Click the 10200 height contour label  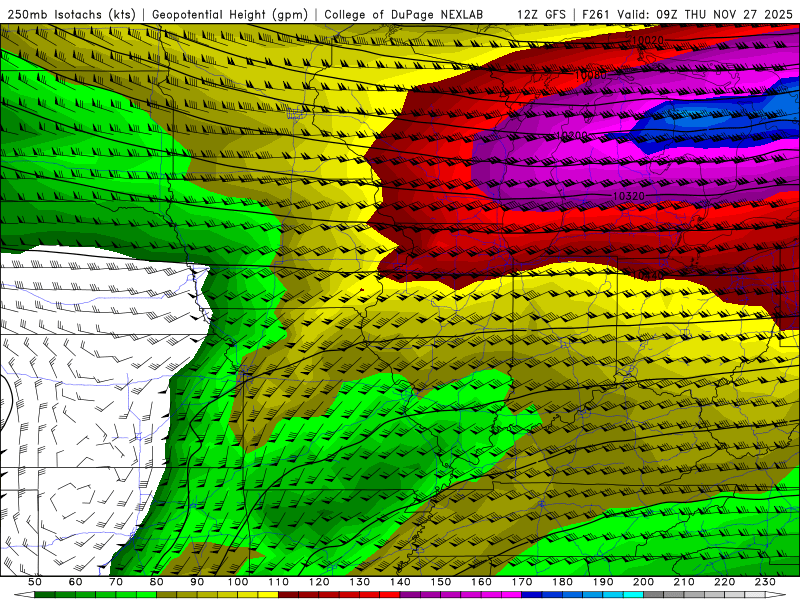tap(571, 135)
